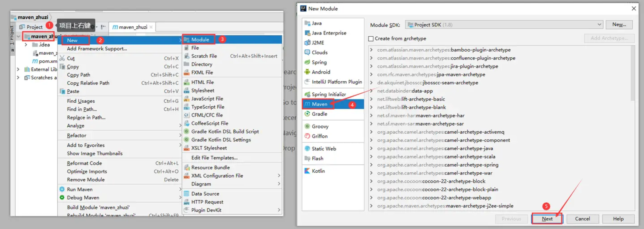
Task: Select Build Module 'maven_zhuzi' entry
Action: pos(120,207)
